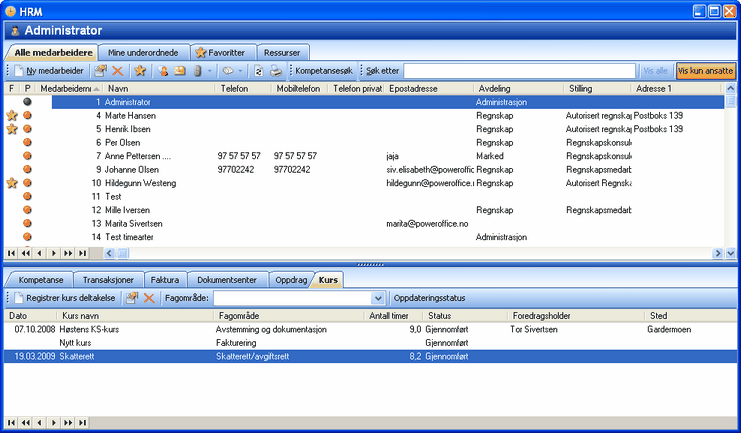The image size is (741, 433).
Task: Go to first record in the Kurs navigator
Action: (x=11, y=423)
